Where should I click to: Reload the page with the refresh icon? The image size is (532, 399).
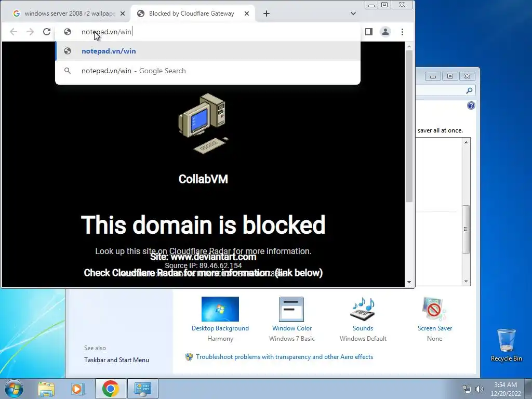coord(46,32)
